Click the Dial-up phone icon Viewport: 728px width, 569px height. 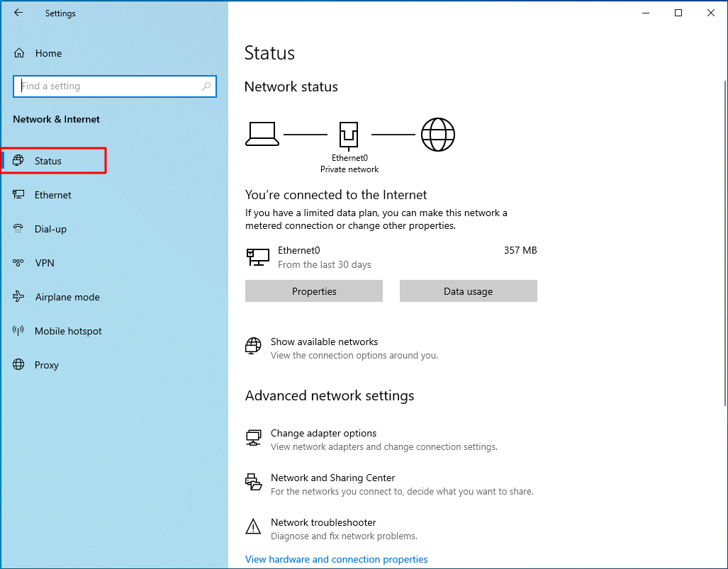click(18, 228)
